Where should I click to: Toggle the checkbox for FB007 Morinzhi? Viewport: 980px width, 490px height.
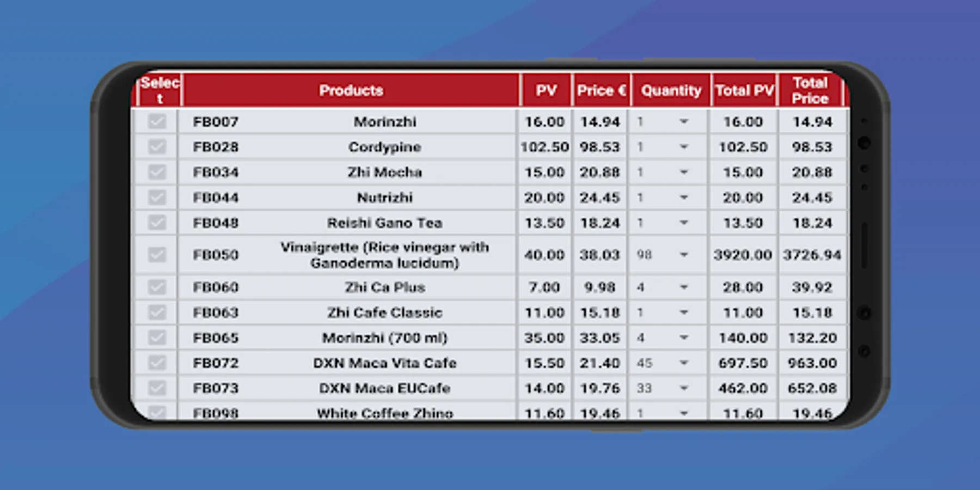[157, 121]
